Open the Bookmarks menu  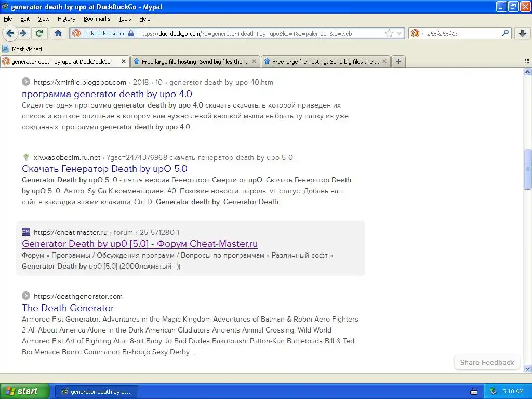(x=97, y=19)
